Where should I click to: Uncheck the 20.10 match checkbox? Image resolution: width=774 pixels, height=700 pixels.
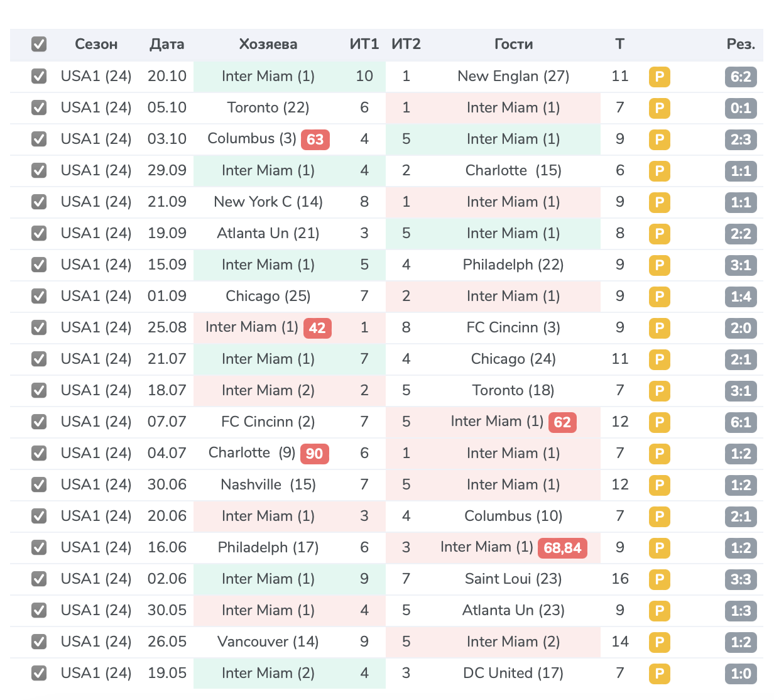(39, 76)
